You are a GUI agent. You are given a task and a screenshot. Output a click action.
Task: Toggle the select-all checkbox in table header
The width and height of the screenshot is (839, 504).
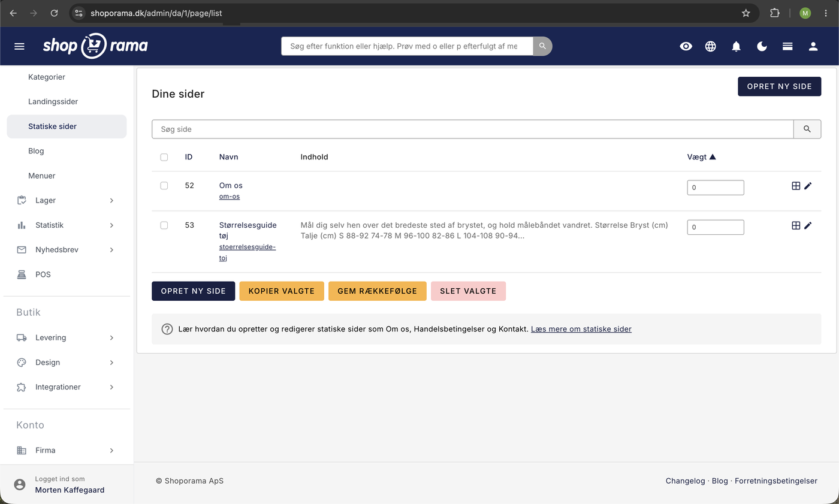coord(164,157)
